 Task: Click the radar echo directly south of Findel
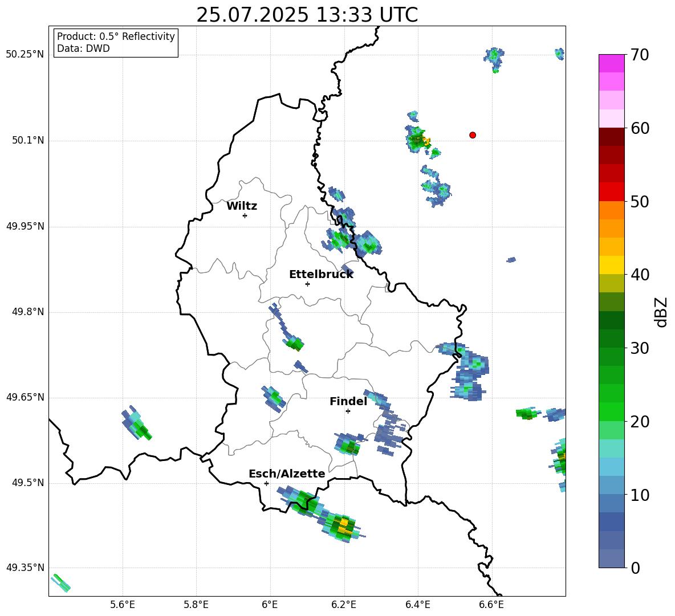pos(348,445)
